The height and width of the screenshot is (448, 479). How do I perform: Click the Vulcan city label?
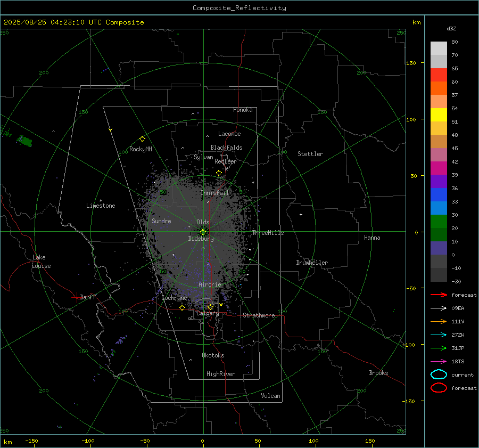point(270,396)
